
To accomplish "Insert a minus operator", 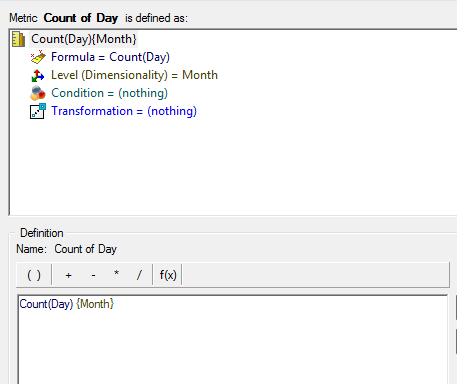I will [x=93, y=275].
